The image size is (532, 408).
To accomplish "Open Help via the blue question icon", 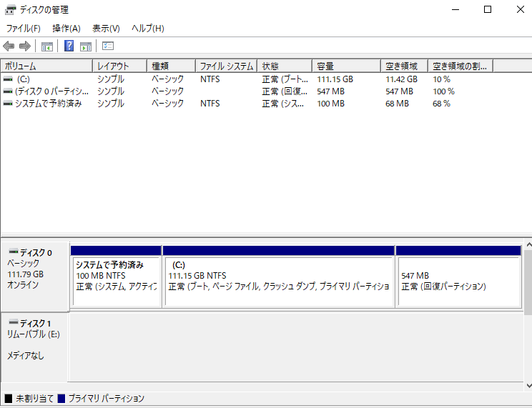I will 69,46.
